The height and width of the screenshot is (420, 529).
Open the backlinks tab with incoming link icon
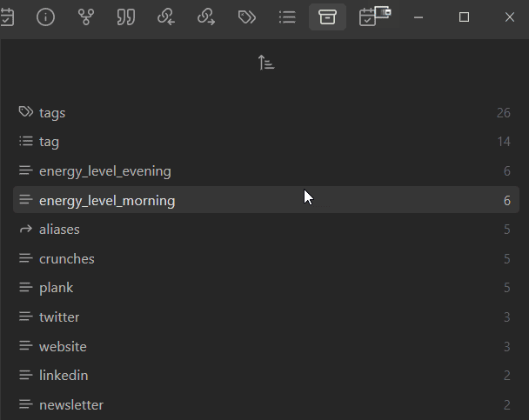point(166,17)
